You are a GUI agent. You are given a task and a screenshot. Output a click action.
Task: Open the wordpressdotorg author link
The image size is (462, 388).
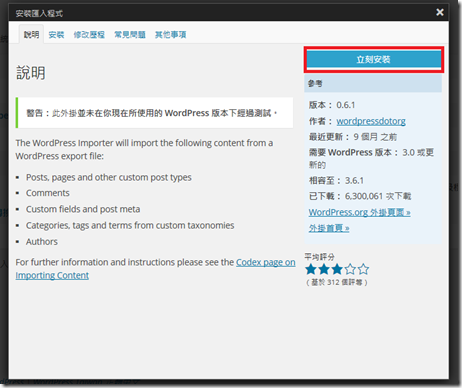pos(371,121)
